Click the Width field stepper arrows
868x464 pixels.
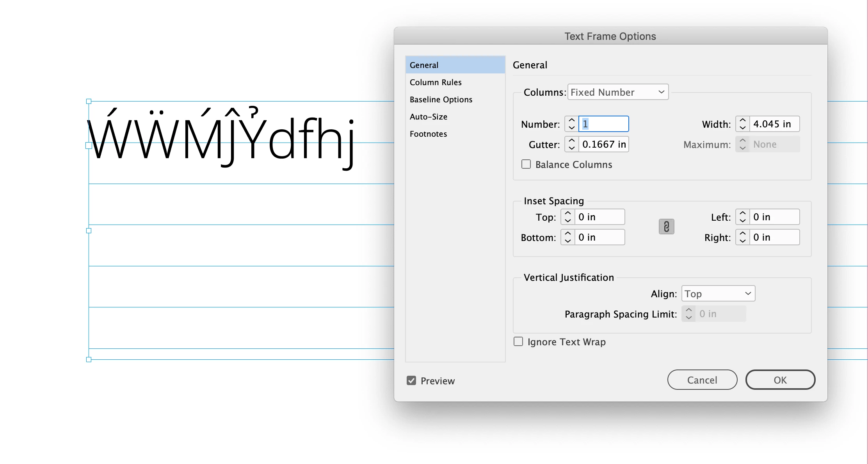[x=742, y=124]
